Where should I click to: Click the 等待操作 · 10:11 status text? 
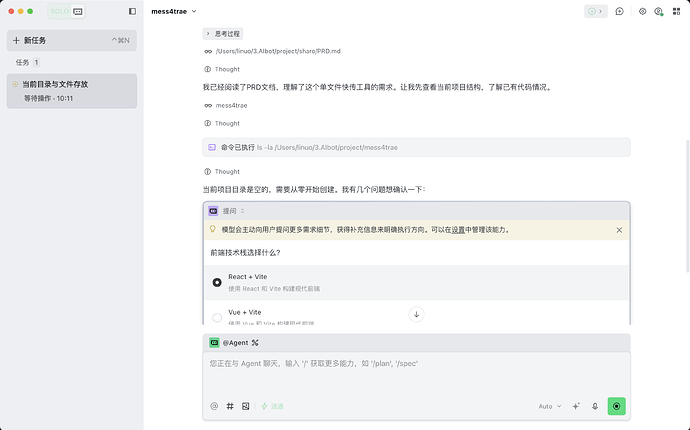[48, 98]
